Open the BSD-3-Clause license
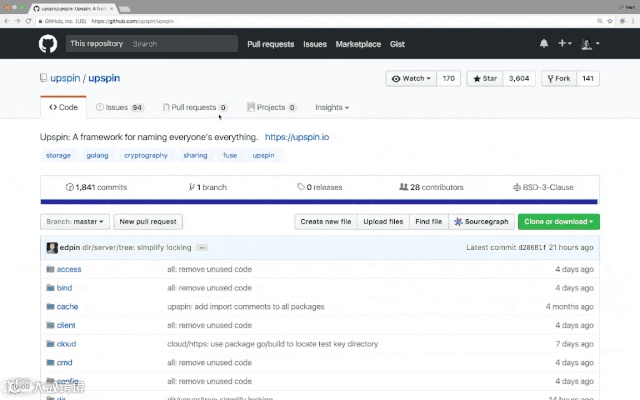This screenshot has height=400, width=640. pyautogui.click(x=543, y=187)
